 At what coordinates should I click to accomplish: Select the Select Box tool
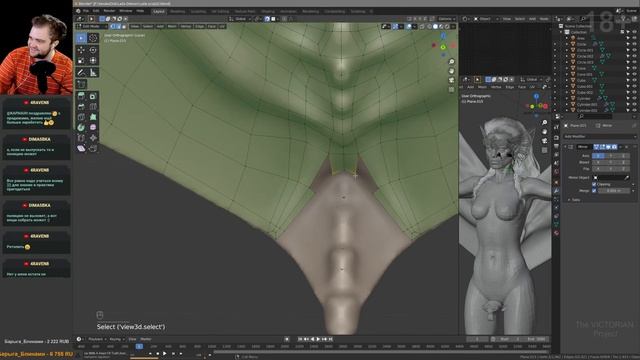[81, 38]
